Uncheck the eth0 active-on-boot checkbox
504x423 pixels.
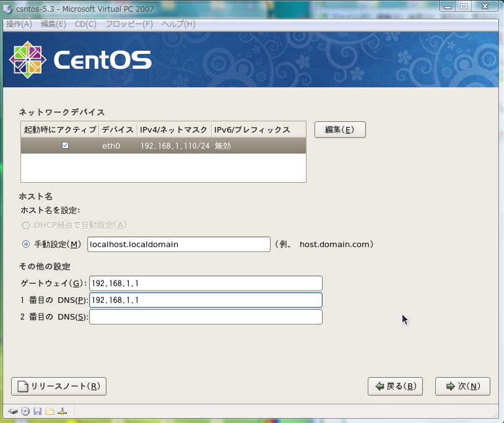[65, 146]
